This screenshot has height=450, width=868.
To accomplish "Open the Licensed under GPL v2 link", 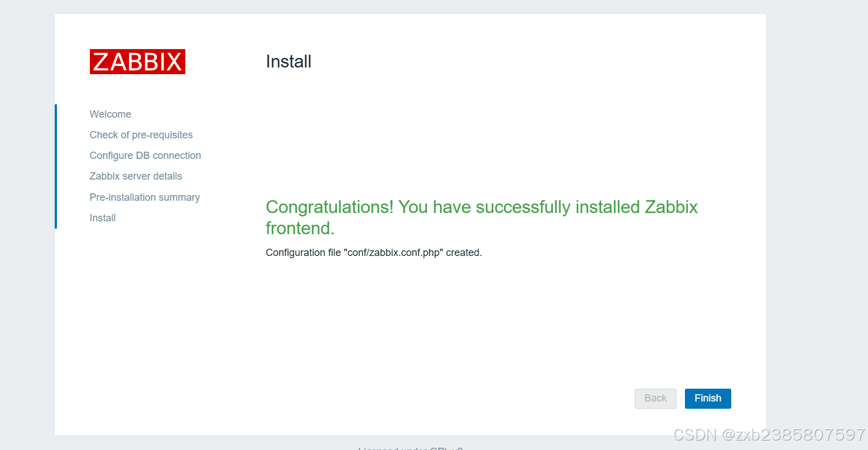I will (x=410, y=448).
